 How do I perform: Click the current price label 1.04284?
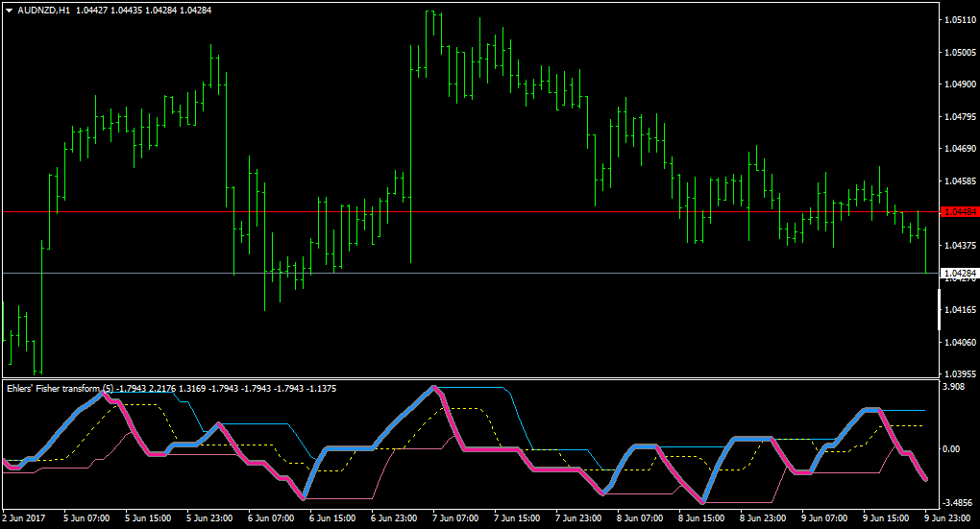click(x=959, y=273)
